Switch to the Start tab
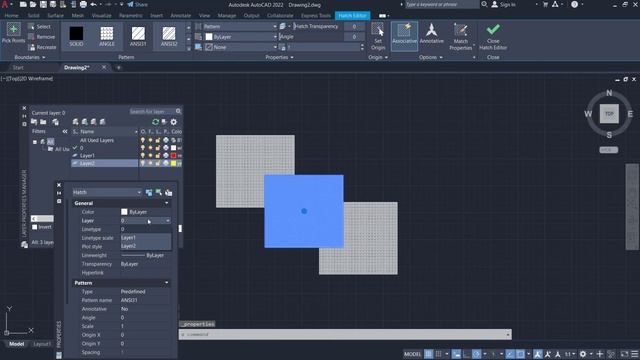The height and width of the screenshot is (360, 640). coord(18,68)
